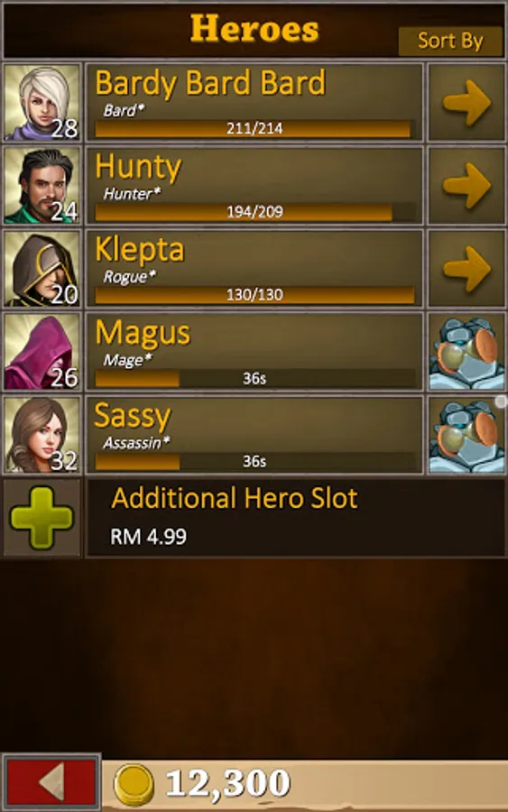
Task: Open the Sort By dropdown
Action: 450,41
